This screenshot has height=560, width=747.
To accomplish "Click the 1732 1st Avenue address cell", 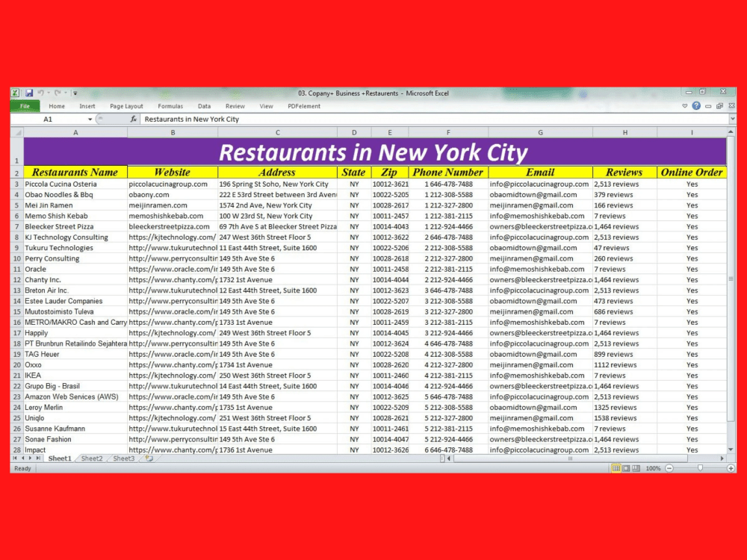I will [277, 280].
